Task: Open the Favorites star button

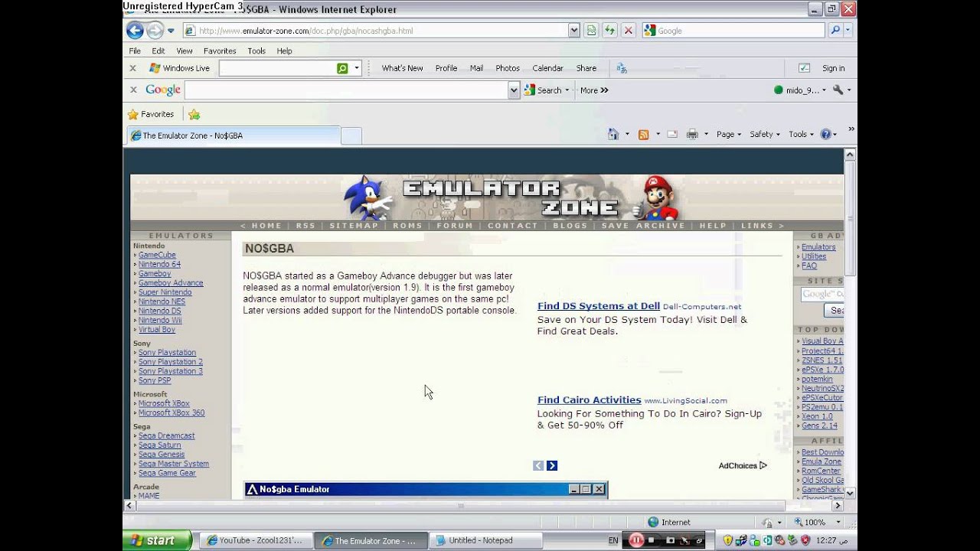Action: coord(151,114)
